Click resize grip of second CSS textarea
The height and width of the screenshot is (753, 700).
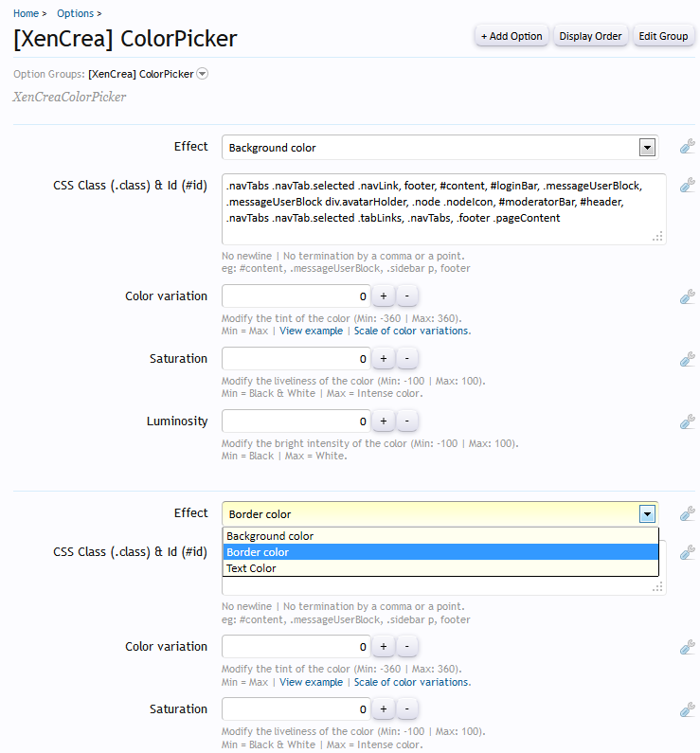pos(657,587)
